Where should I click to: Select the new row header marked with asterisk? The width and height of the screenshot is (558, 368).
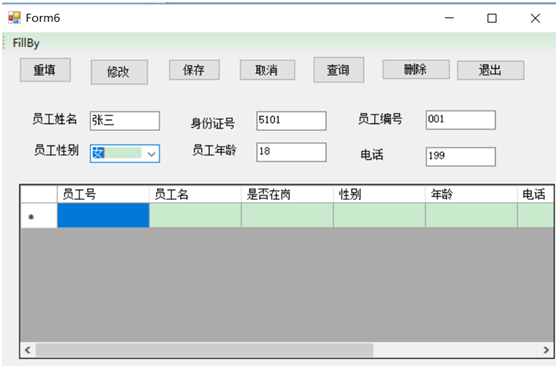click(x=39, y=216)
